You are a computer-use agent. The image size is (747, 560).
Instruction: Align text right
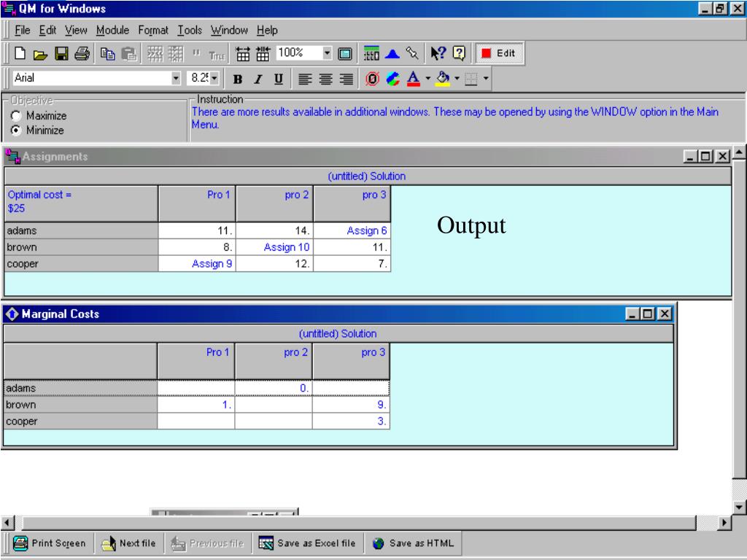[x=347, y=79]
